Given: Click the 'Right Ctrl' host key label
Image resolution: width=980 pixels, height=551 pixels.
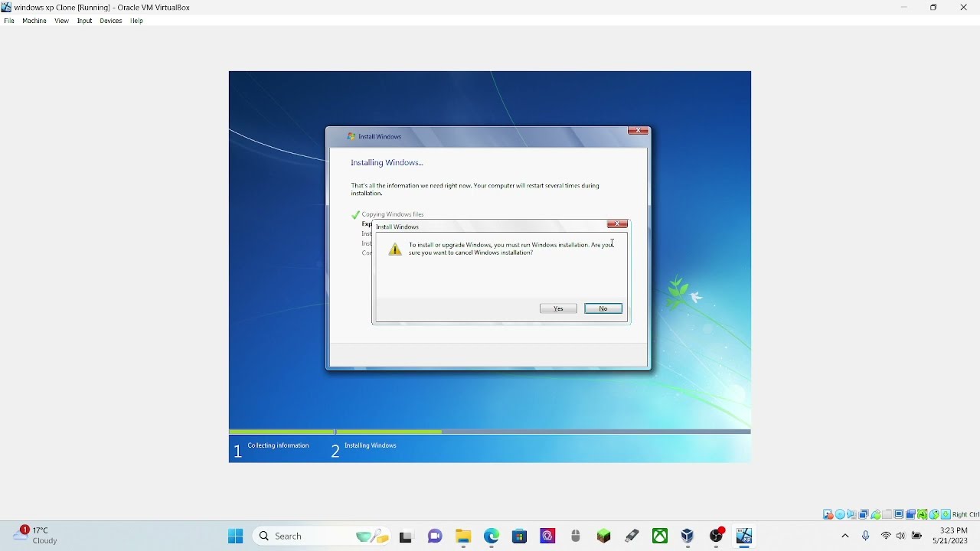Looking at the screenshot, I should point(966,514).
